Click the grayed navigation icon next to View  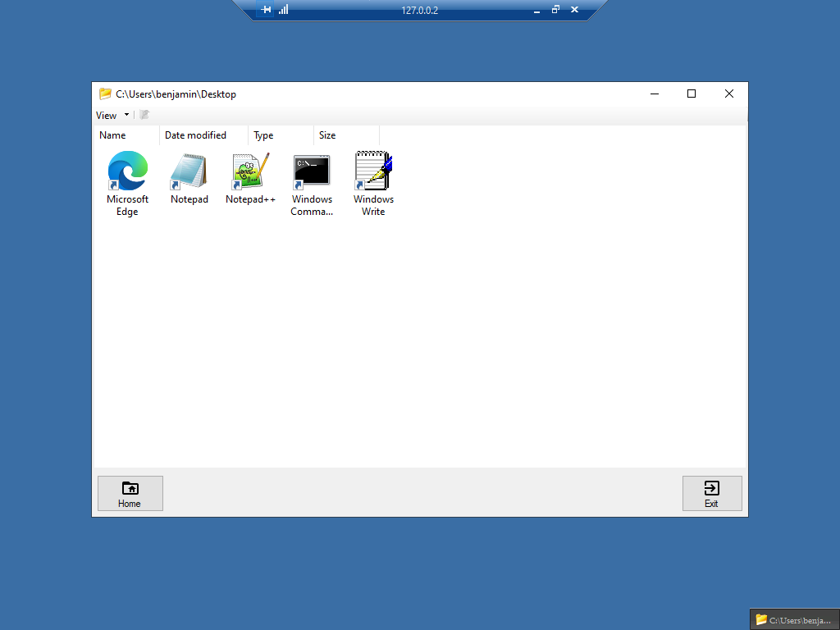click(144, 115)
